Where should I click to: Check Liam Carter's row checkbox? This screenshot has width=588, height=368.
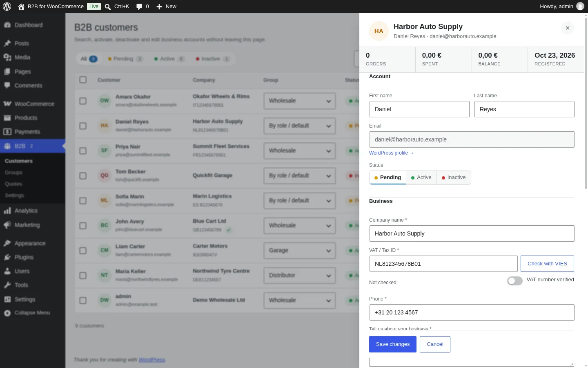tap(83, 250)
